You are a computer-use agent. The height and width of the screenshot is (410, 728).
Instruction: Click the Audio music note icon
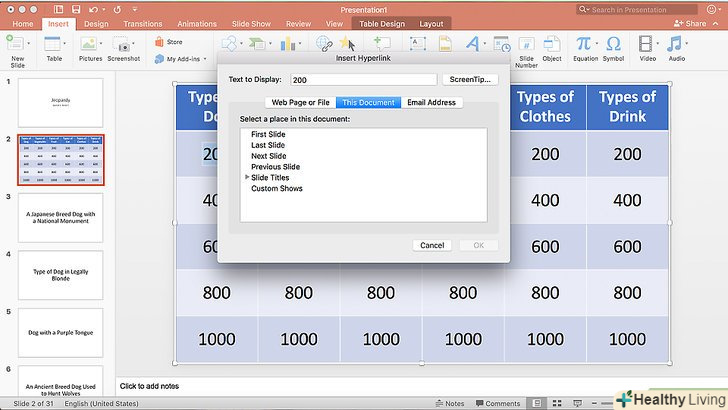677,44
